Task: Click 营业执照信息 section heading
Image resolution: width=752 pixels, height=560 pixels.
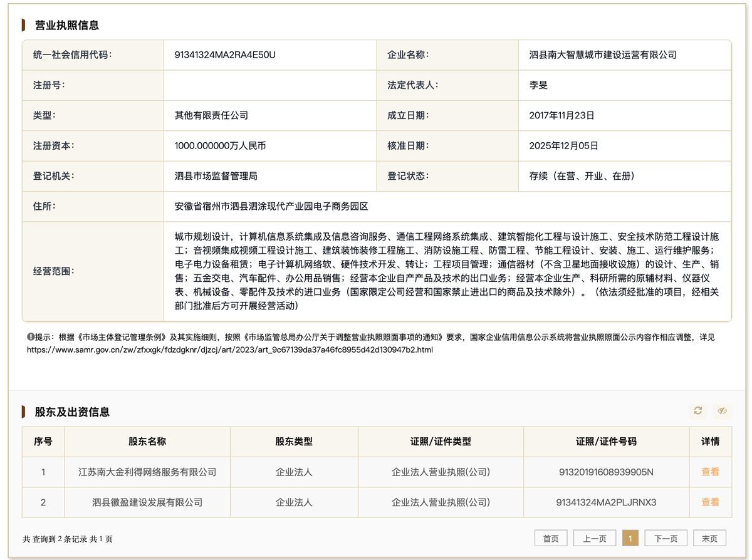Action: tap(66, 25)
